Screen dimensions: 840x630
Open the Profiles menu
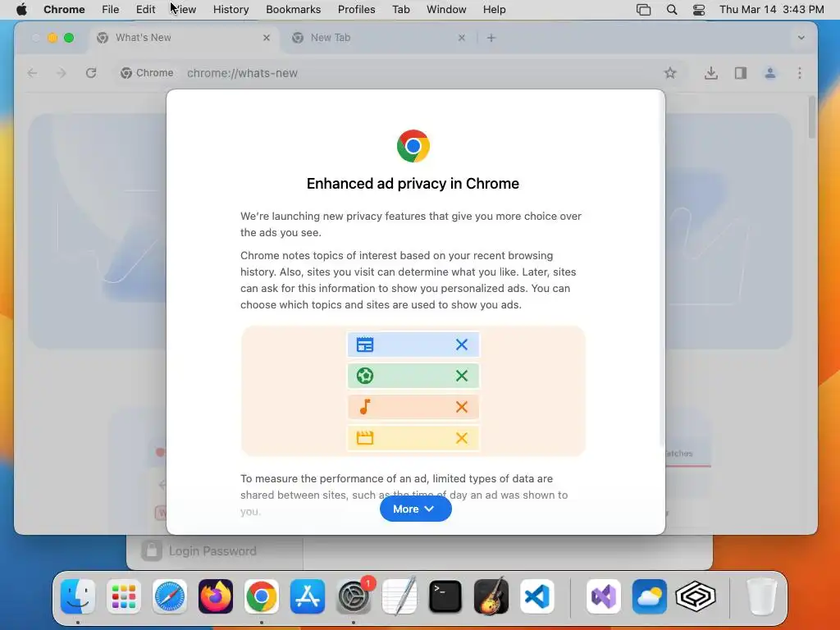pyautogui.click(x=356, y=10)
